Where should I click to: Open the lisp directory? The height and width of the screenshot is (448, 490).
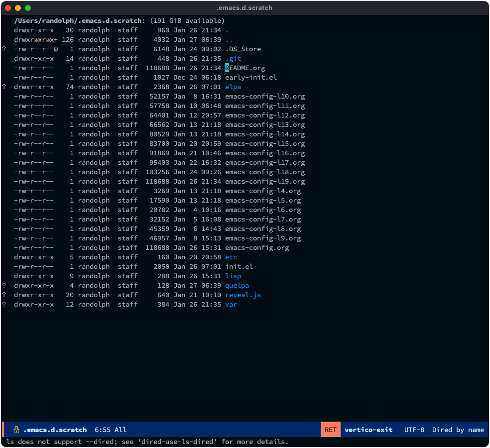(x=233, y=276)
